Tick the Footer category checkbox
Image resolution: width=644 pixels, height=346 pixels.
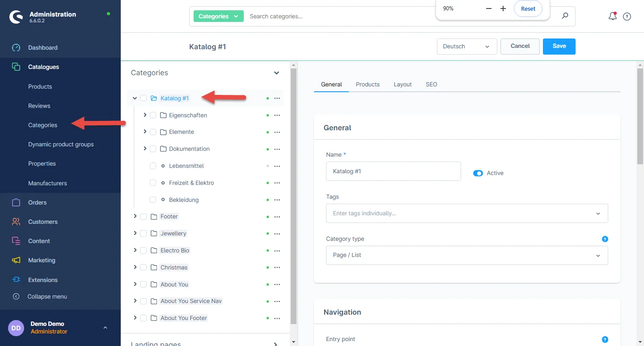point(144,217)
